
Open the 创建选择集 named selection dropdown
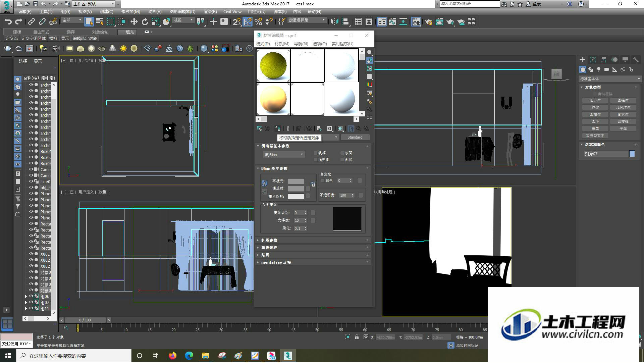(307, 20)
